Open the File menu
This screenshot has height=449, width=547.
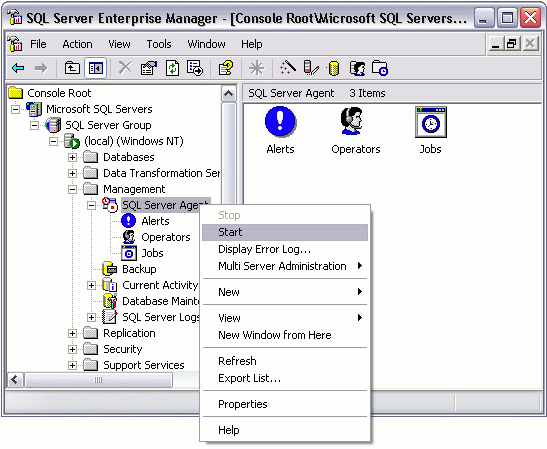click(38, 44)
